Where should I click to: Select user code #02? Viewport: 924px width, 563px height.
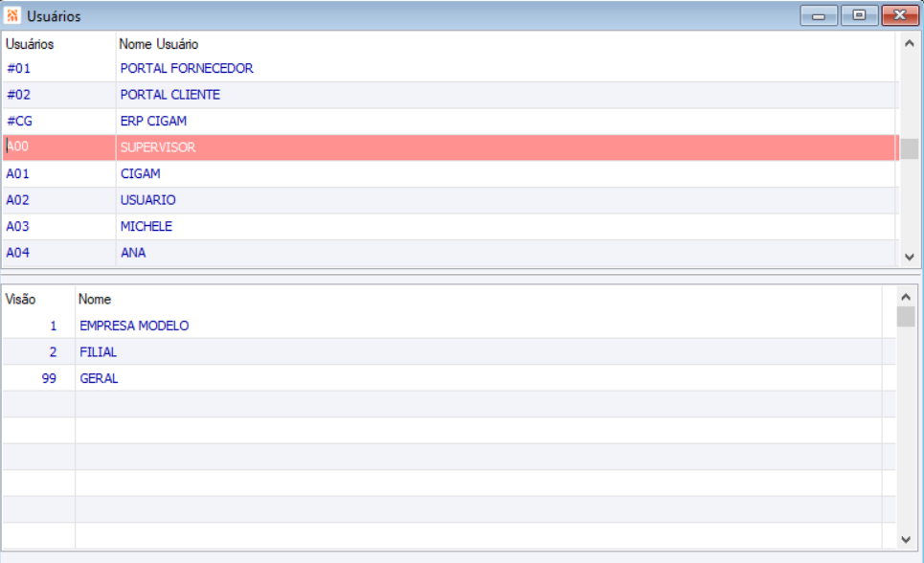click(x=18, y=95)
